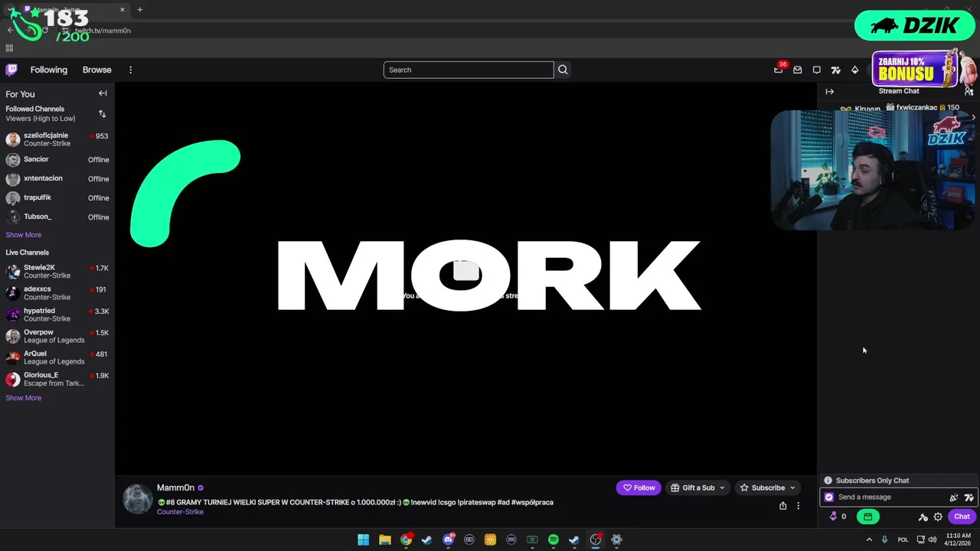Open the taskbar clock and date
This screenshot has width=980, height=551.
(x=958, y=540)
